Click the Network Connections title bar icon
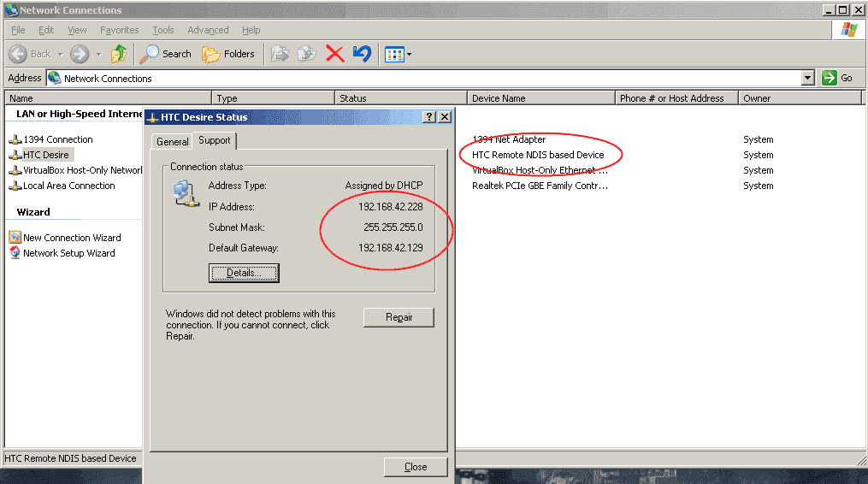868x484 pixels. click(11, 9)
